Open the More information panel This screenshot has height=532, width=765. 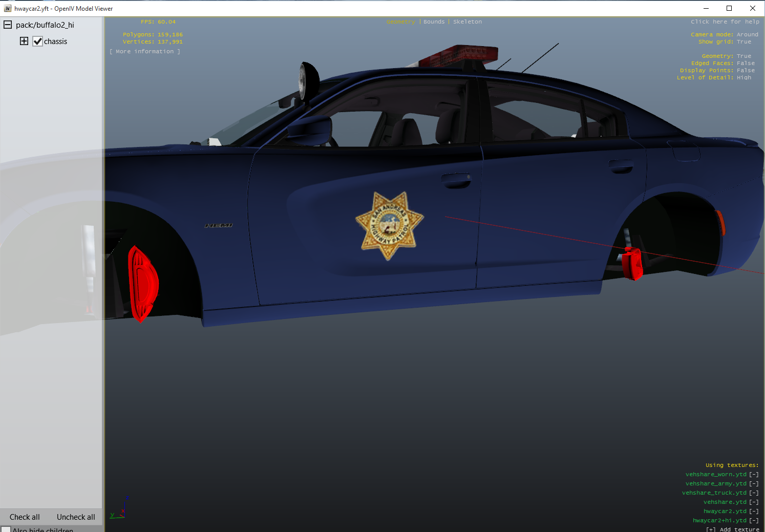tap(145, 51)
